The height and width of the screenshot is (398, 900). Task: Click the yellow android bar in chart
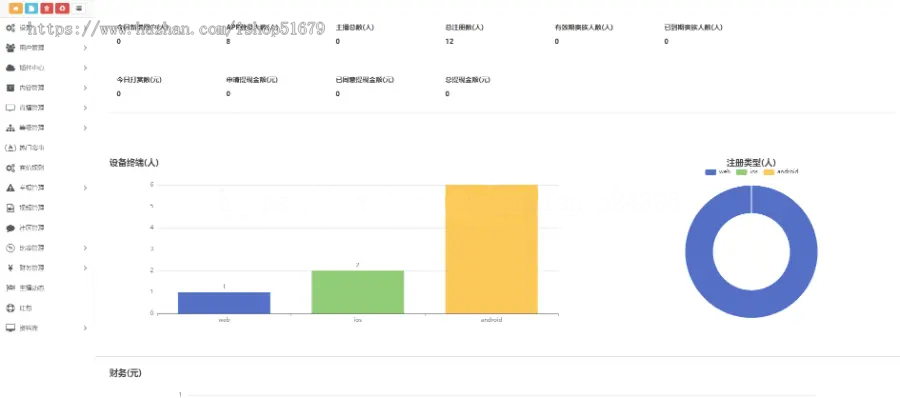[491, 249]
